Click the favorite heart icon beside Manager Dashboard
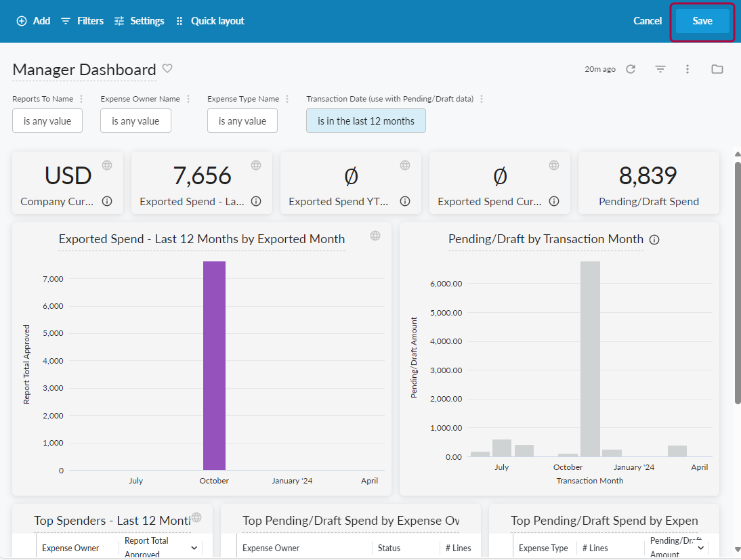 167,68
